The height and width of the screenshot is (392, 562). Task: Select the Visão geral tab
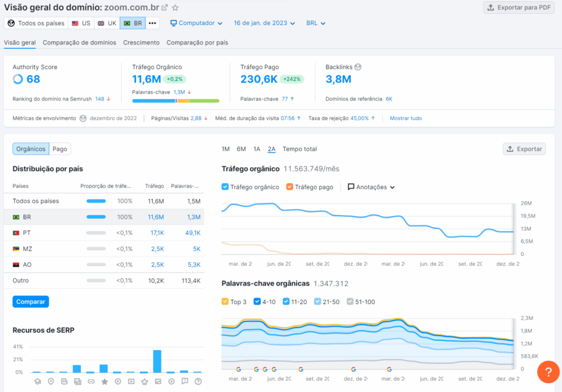pos(20,42)
